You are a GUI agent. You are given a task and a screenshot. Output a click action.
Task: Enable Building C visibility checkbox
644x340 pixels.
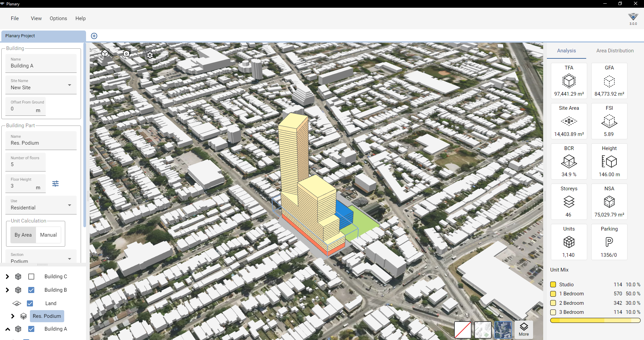pos(31,277)
